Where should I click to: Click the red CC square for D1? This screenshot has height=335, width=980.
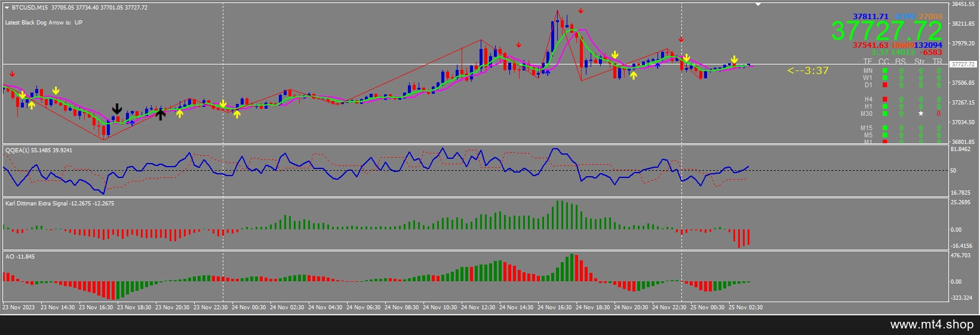click(x=885, y=85)
